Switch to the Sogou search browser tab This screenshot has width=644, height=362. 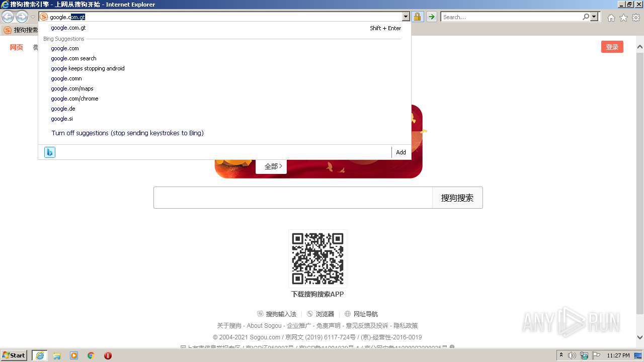[20, 30]
